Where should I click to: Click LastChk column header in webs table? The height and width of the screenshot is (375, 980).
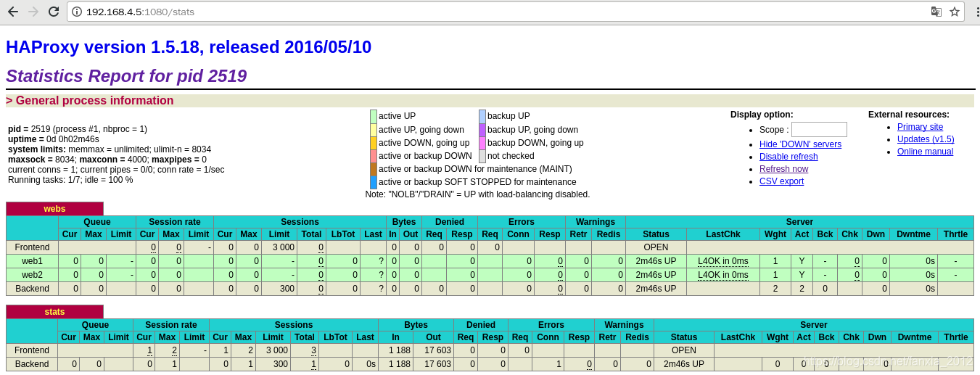pyautogui.click(x=723, y=234)
